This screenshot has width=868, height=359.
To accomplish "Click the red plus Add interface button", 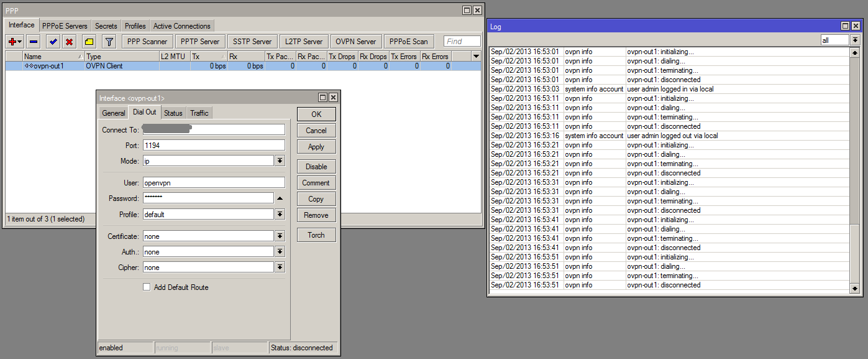I will point(12,42).
